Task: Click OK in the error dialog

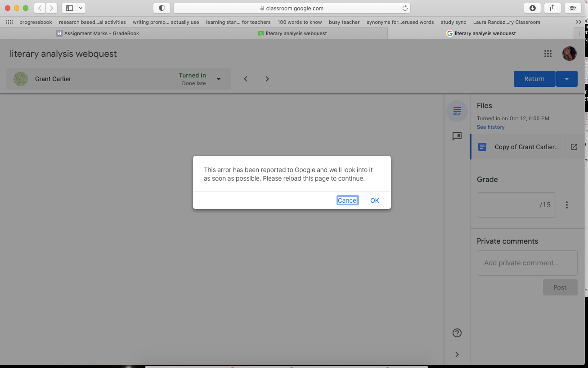Action: (x=375, y=200)
